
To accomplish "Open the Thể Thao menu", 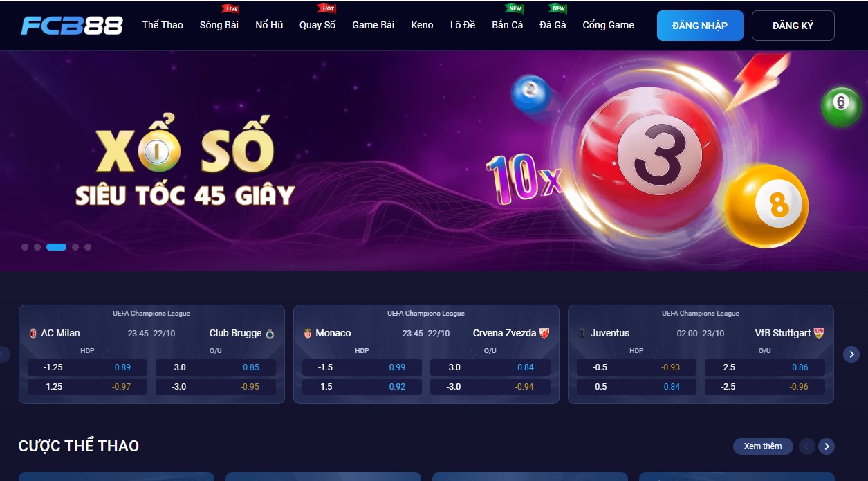I will [163, 25].
